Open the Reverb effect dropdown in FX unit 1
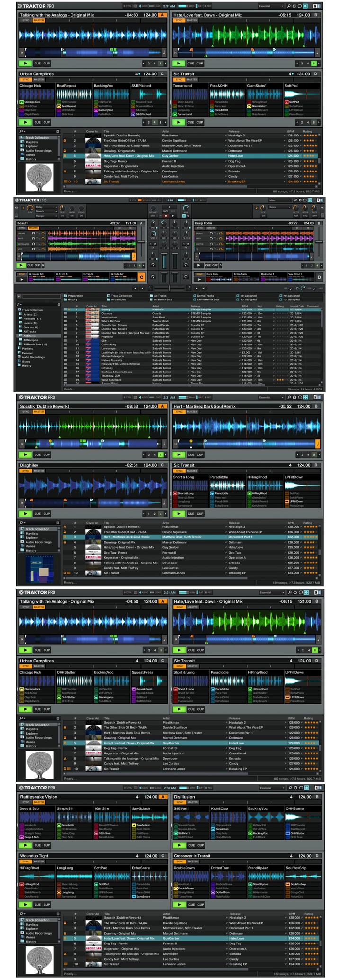 [46, 211]
